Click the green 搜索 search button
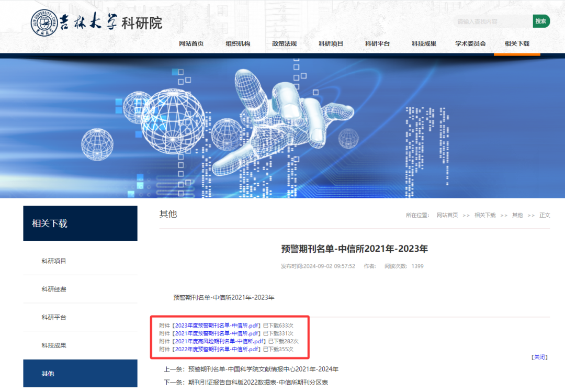 (541, 21)
